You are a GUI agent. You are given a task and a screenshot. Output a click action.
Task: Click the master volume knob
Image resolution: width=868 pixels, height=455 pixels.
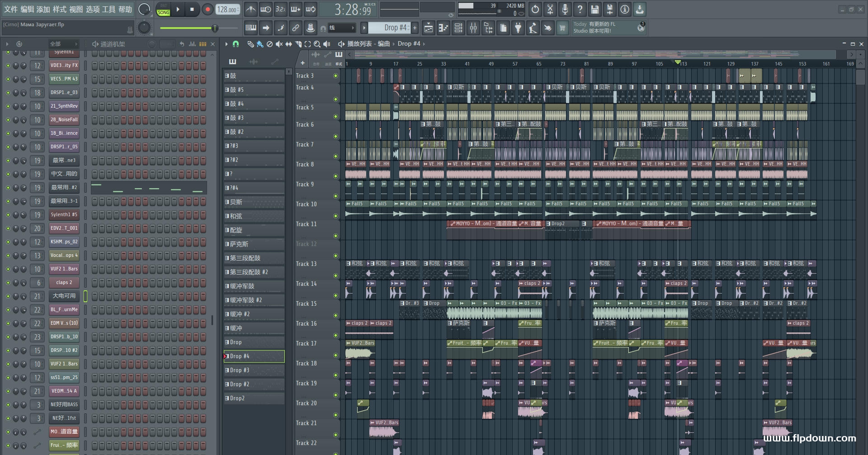(144, 9)
